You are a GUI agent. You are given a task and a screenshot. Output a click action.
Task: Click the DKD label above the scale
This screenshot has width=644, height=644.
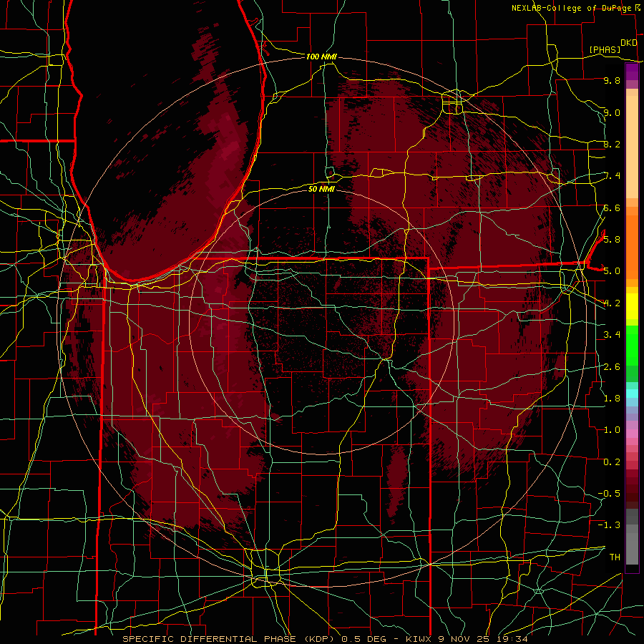point(628,43)
